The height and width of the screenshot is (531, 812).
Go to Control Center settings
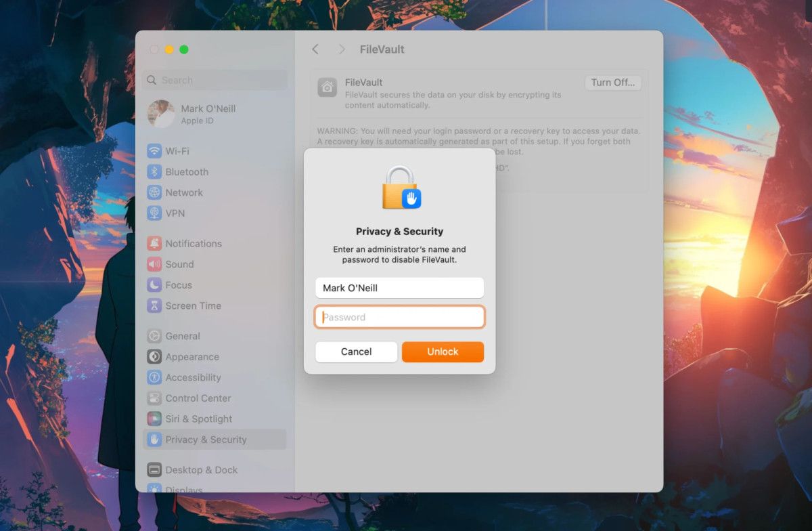pyautogui.click(x=198, y=398)
